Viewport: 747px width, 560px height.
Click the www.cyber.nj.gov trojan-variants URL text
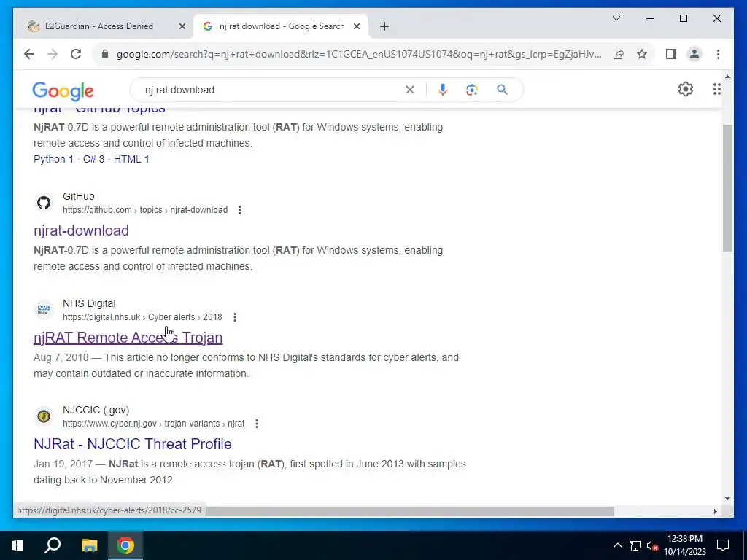(x=154, y=424)
